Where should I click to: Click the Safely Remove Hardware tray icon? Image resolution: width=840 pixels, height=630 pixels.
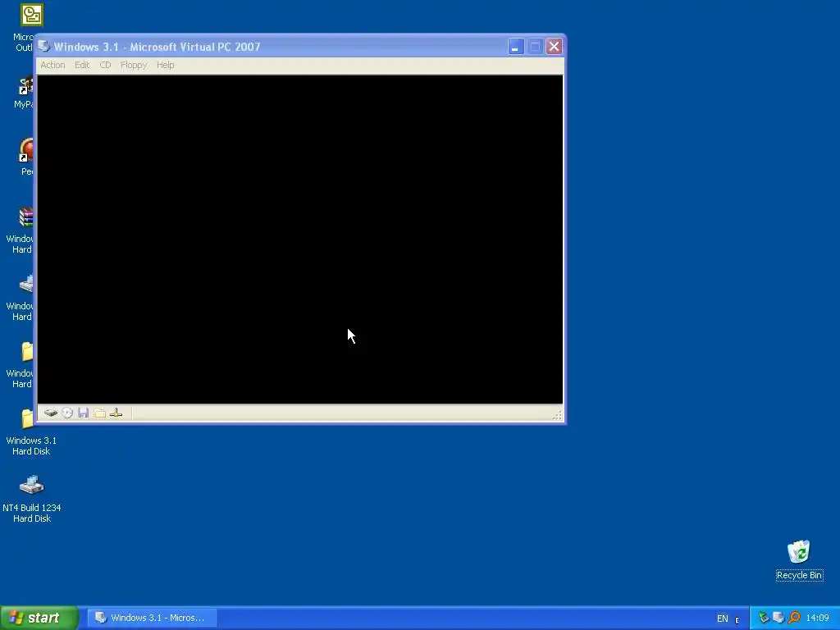(x=764, y=618)
